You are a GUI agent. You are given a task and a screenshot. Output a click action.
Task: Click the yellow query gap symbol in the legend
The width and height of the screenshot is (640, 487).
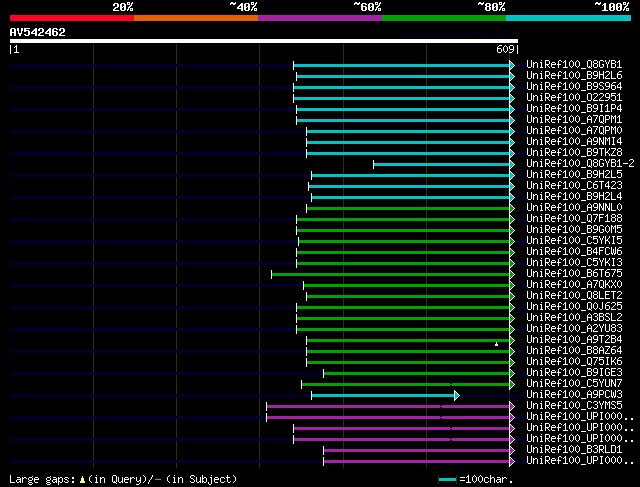tap(82, 480)
